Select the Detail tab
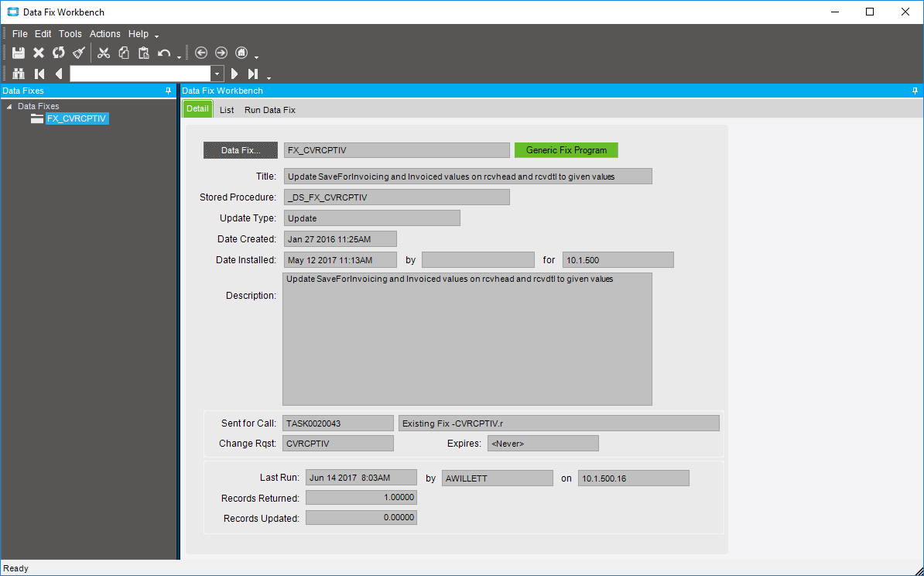 point(197,109)
